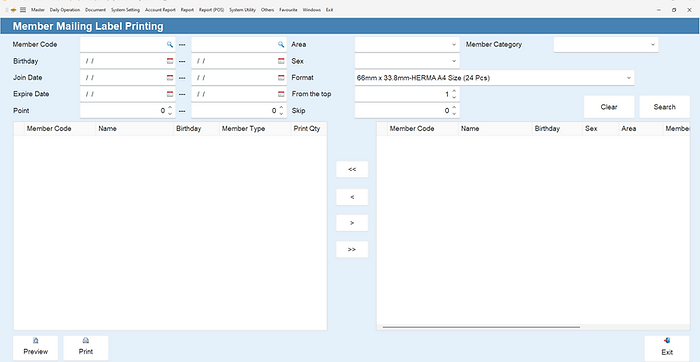Move all members right with >> button

click(x=352, y=250)
